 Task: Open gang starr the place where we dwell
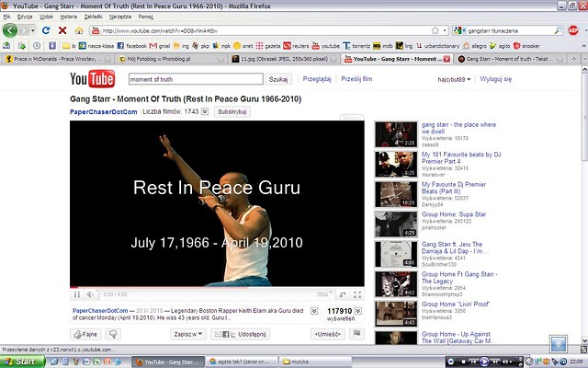458,128
